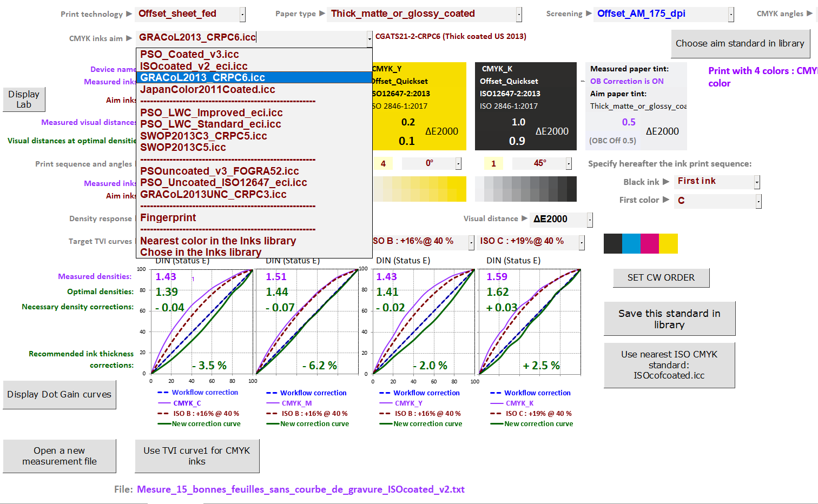Click Choose aim standard in library

click(x=740, y=44)
